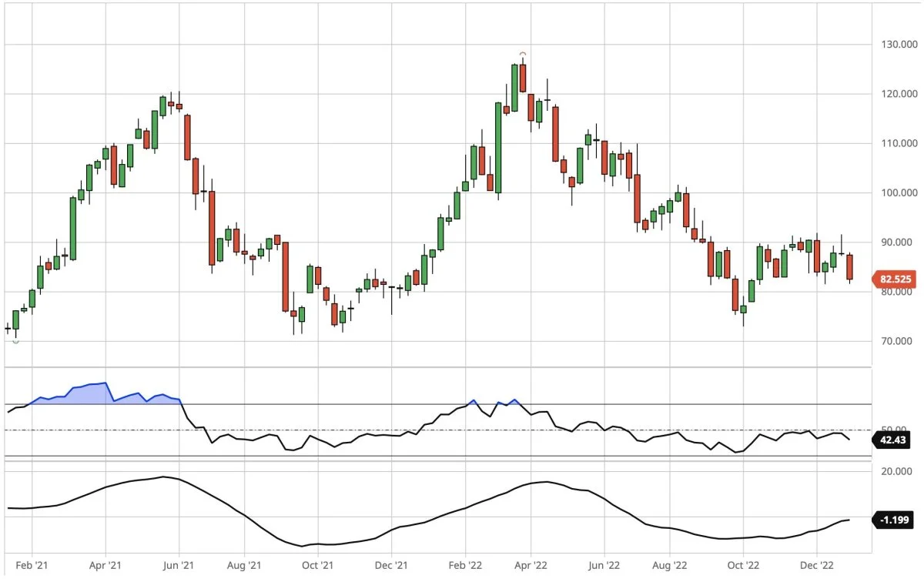Click the Aug '21 date label
This screenshot has width=924, height=582.
coord(243,565)
